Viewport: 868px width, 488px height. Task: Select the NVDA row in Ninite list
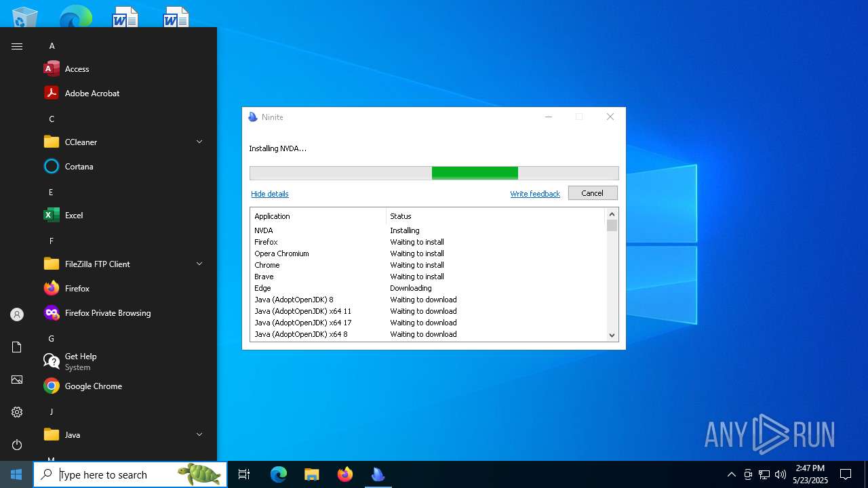pos(428,230)
